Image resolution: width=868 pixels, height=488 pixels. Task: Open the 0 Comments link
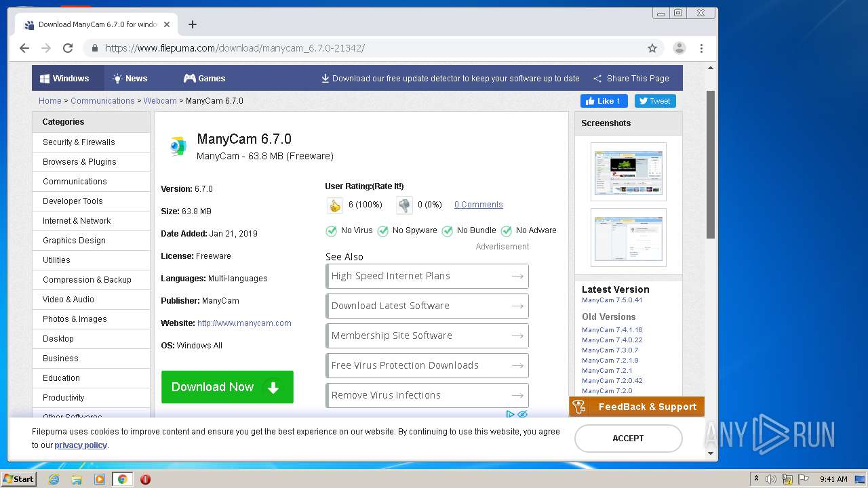click(479, 205)
